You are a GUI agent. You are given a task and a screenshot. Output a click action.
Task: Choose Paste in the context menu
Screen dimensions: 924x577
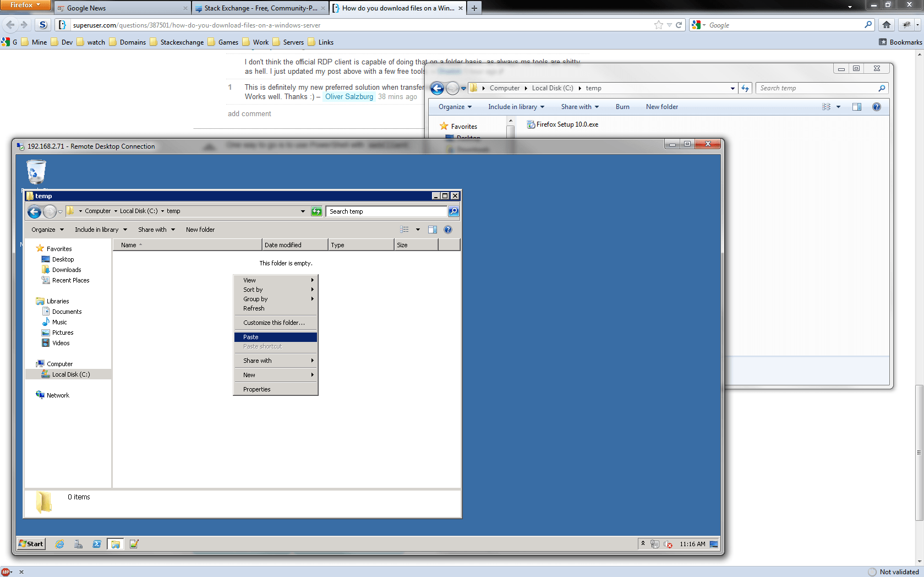275,337
